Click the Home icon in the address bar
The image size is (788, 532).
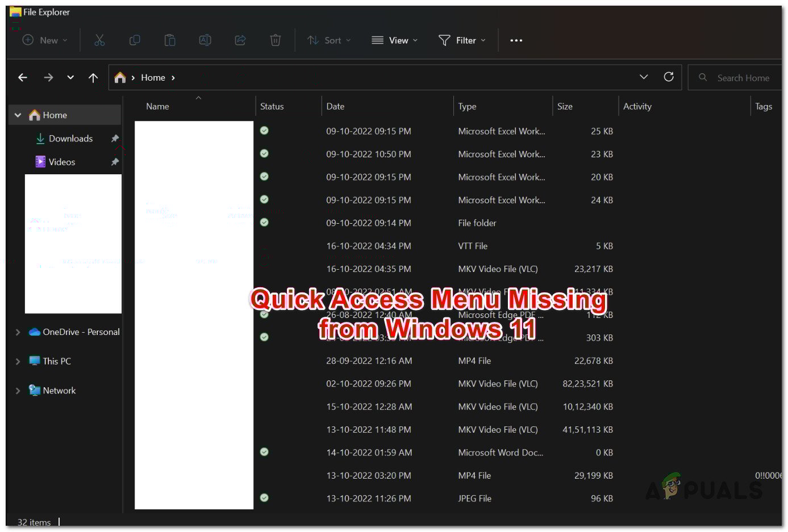[120, 77]
